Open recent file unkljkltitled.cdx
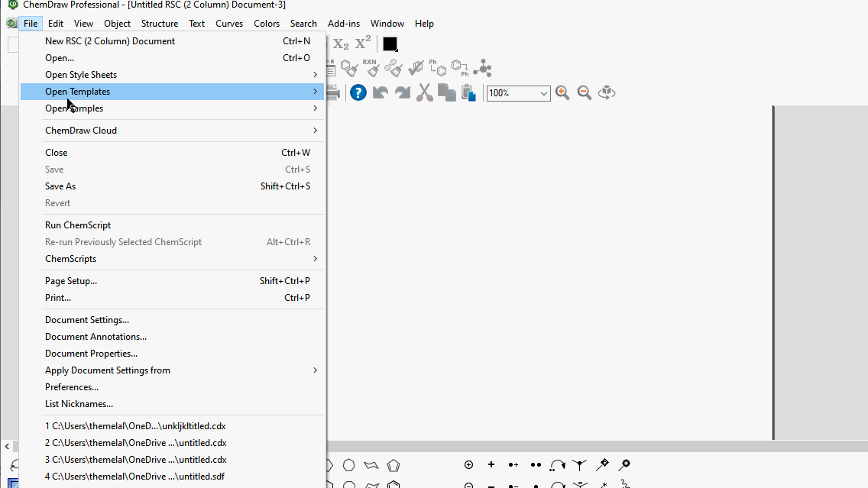This screenshot has height=488, width=868. 172,426
